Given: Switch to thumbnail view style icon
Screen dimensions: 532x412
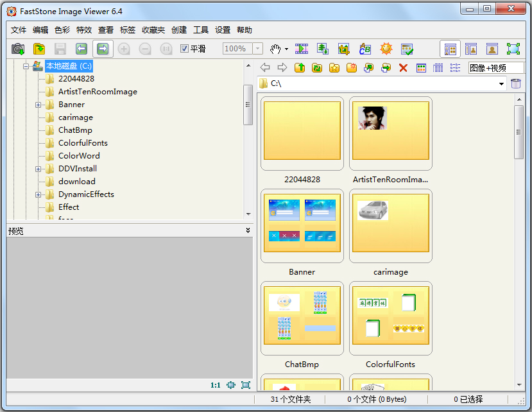Looking at the screenshot, I should (x=421, y=68).
